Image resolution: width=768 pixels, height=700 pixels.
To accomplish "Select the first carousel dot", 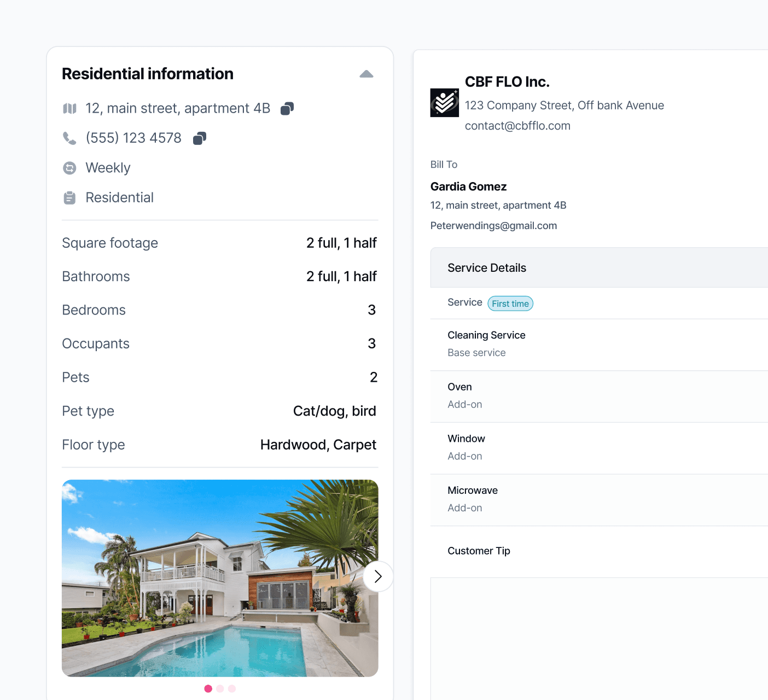I will pyautogui.click(x=208, y=689).
